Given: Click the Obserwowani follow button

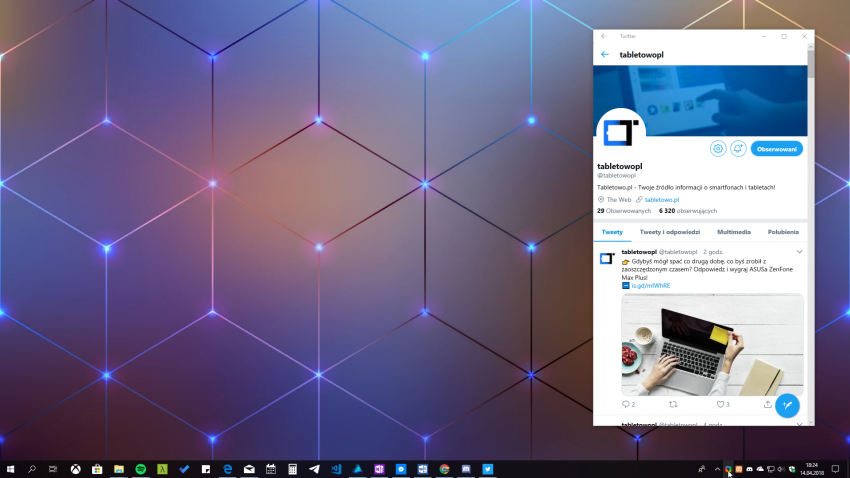Looking at the screenshot, I should [x=777, y=148].
